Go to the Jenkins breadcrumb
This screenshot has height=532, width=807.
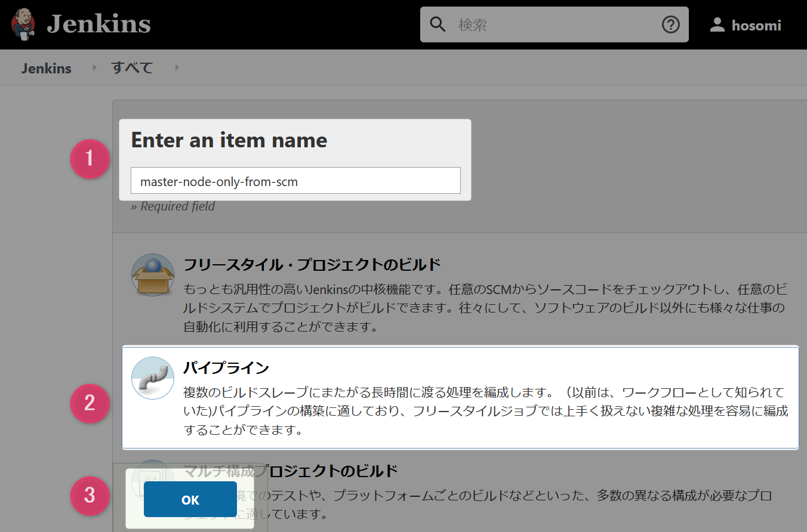point(47,68)
